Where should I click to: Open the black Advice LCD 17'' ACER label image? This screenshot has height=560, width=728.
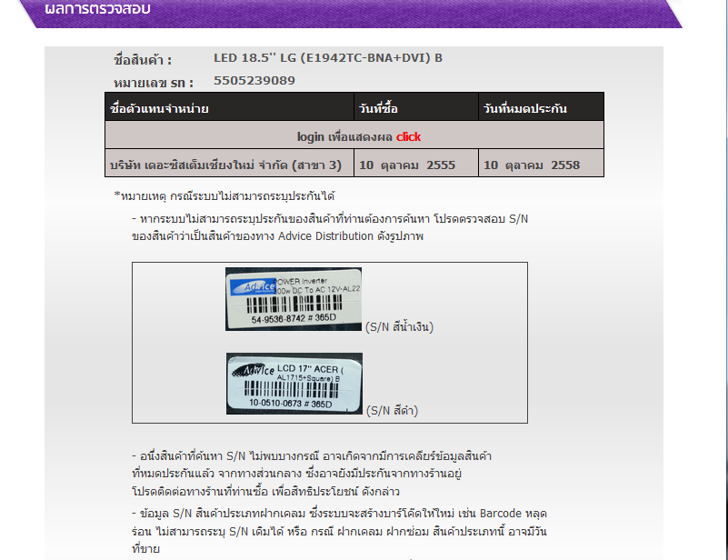pos(294,384)
